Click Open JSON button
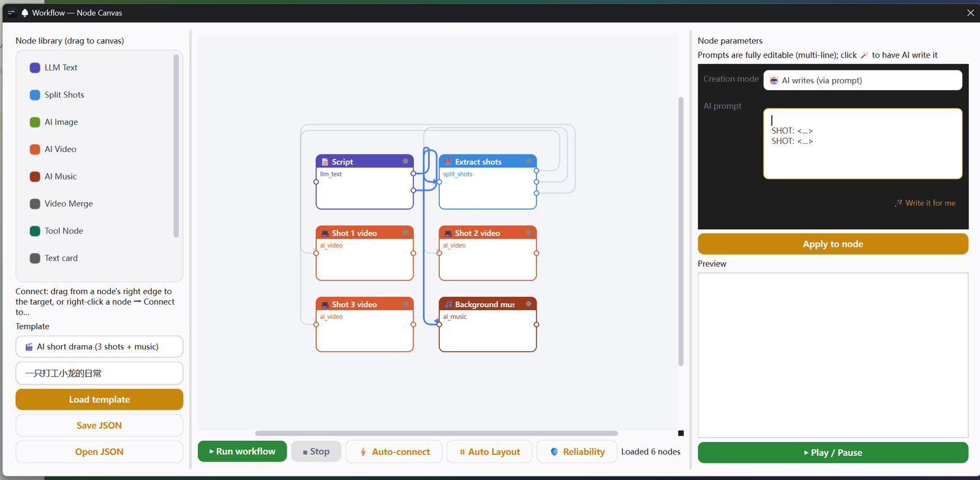 (x=99, y=452)
